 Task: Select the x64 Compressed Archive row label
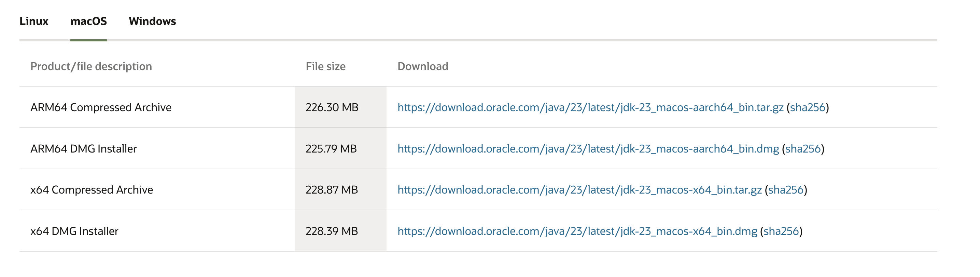pyautogui.click(x=92, y=190)
